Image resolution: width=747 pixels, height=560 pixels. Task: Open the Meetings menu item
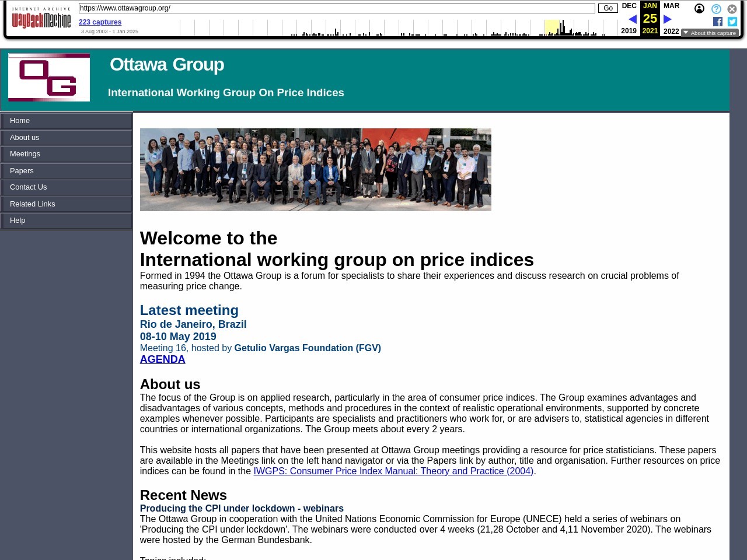click(x=25, y=154)
